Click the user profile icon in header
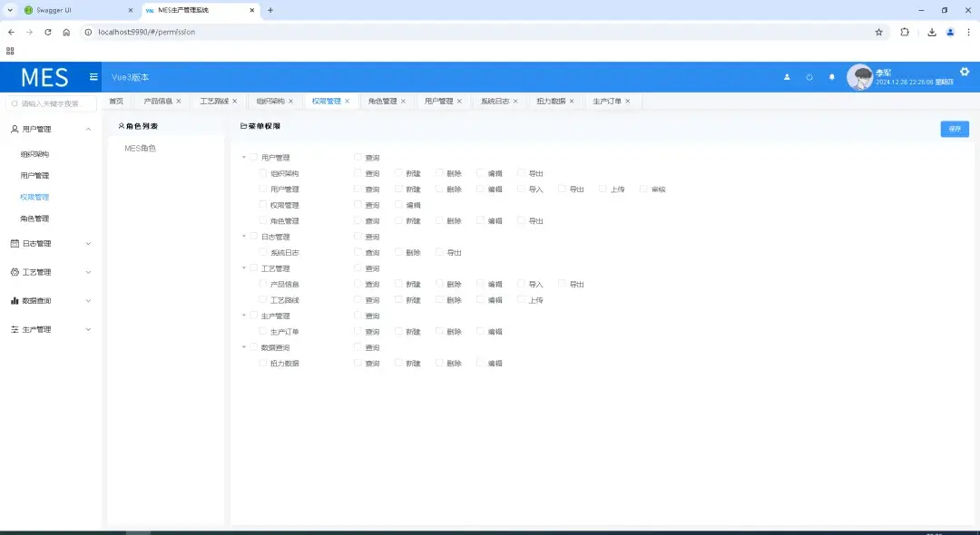This screenshot has height=535, width=980. tap(787, 77)
